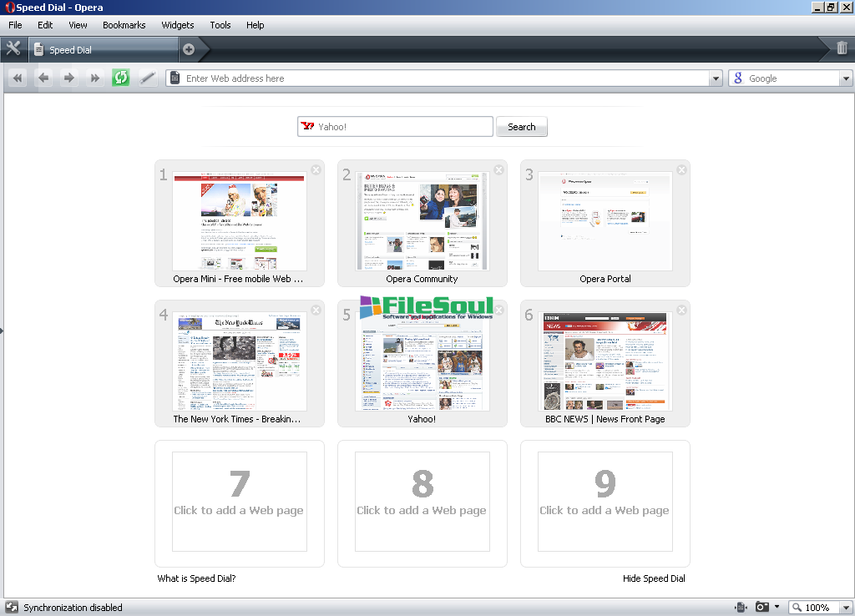Toggle Fit to Width in status bar

point(741,608)
